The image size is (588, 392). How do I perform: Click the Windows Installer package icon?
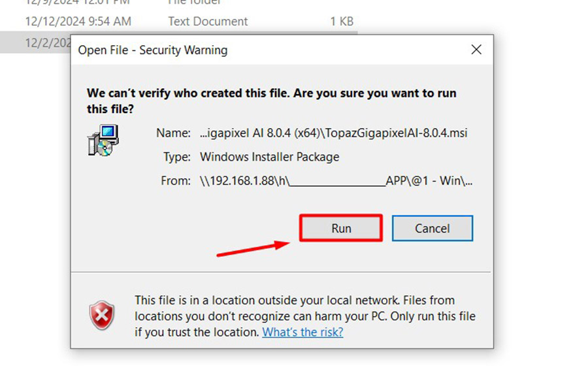103,140
